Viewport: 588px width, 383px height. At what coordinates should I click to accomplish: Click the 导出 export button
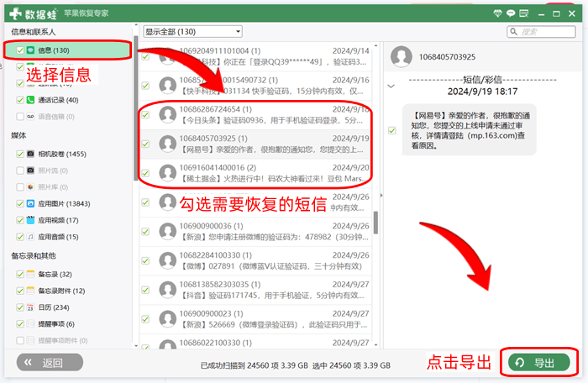[x=538, y=363]
